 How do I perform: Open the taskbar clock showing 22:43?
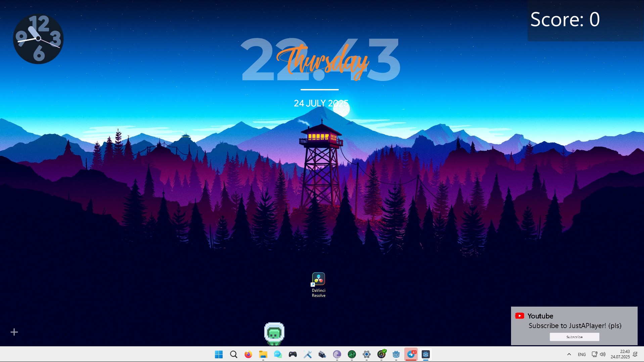tap(620, 354)
